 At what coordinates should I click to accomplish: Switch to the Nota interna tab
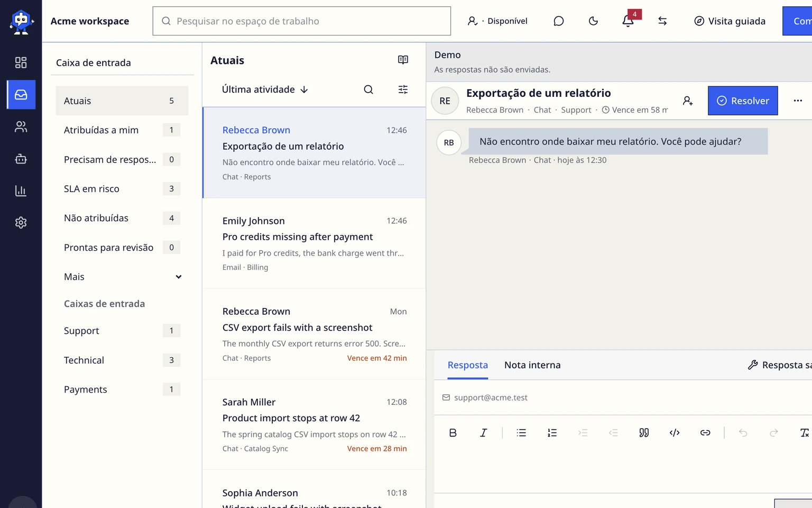[532, 365]
